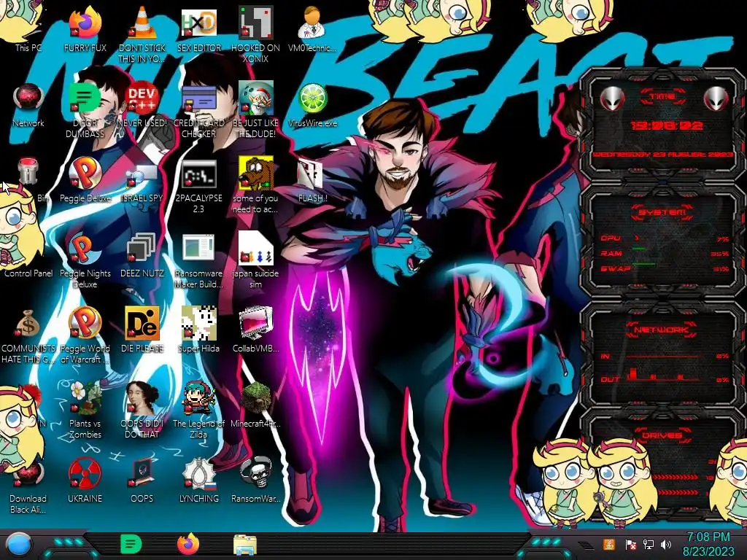Open File Explorer from the taskbar
The height and width of the screenshot is (560, 747).
(x=245, y=545)
